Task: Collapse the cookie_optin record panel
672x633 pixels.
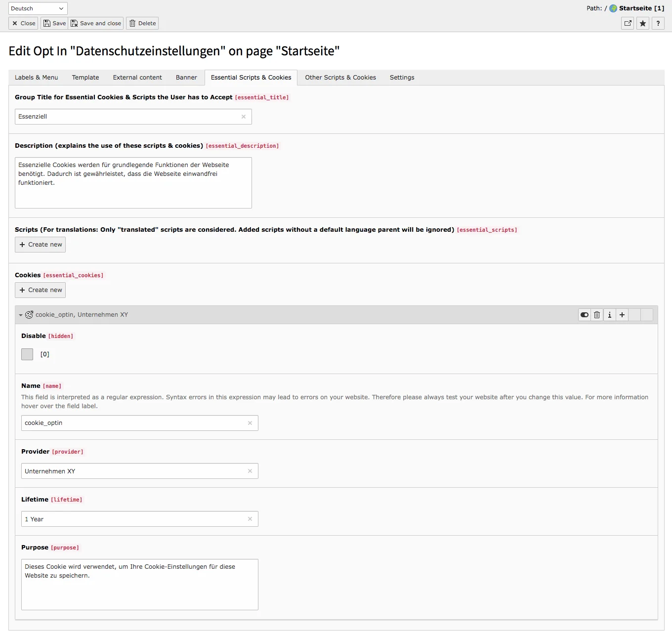Action: [x=20, y=315]
